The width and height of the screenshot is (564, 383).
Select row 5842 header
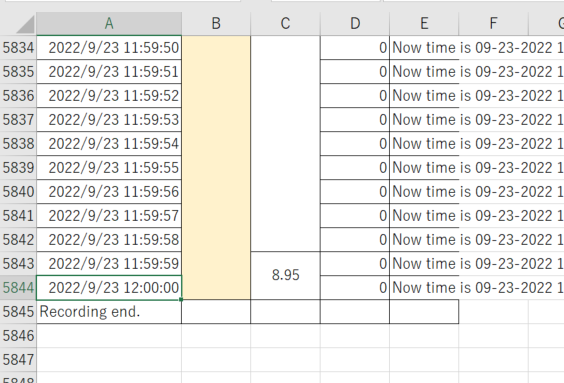click(x=18, y=240)
